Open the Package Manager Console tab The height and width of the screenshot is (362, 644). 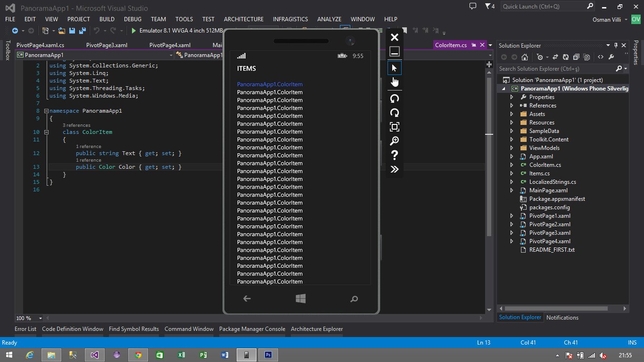coord(252,329)
